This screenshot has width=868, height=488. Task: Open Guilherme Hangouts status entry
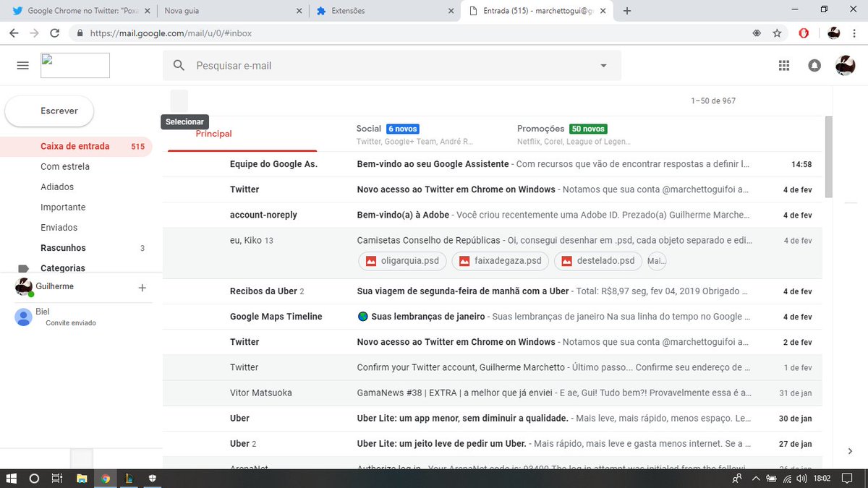tap(56, 287)
